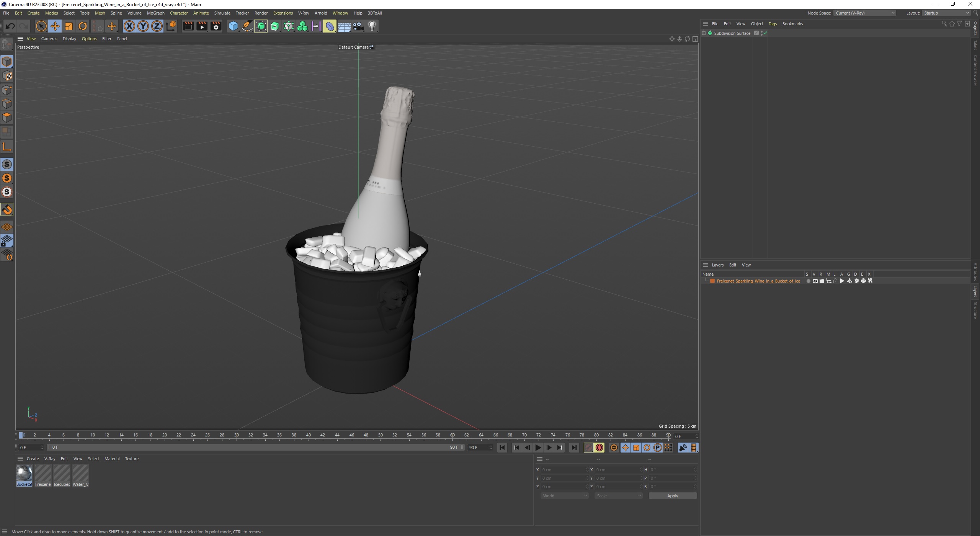Select the Live Selection arrow tool
The image size is (980, 536).
coord(41,26)
